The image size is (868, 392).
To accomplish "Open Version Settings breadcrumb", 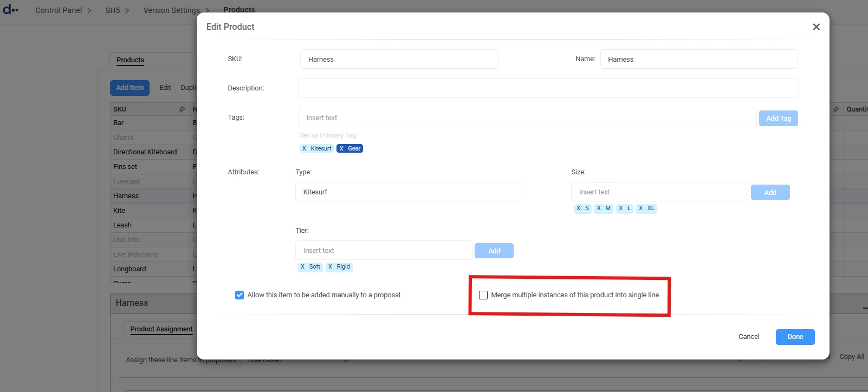I will tap(171, 10).
